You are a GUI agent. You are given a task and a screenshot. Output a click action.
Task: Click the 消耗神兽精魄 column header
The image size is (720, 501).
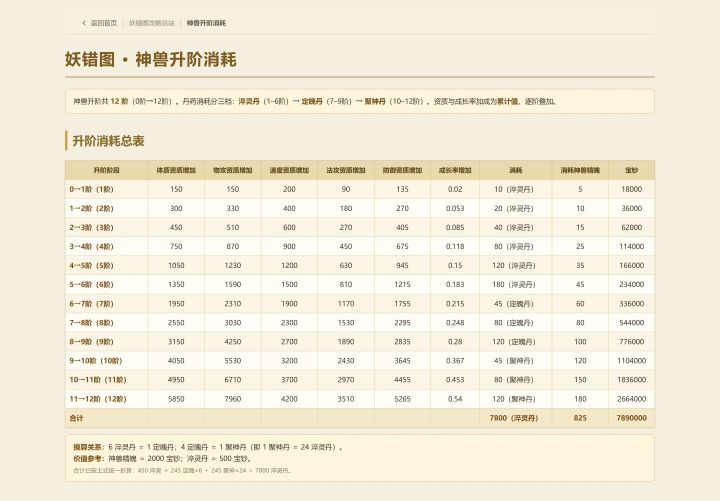click(x=580, y=170)
